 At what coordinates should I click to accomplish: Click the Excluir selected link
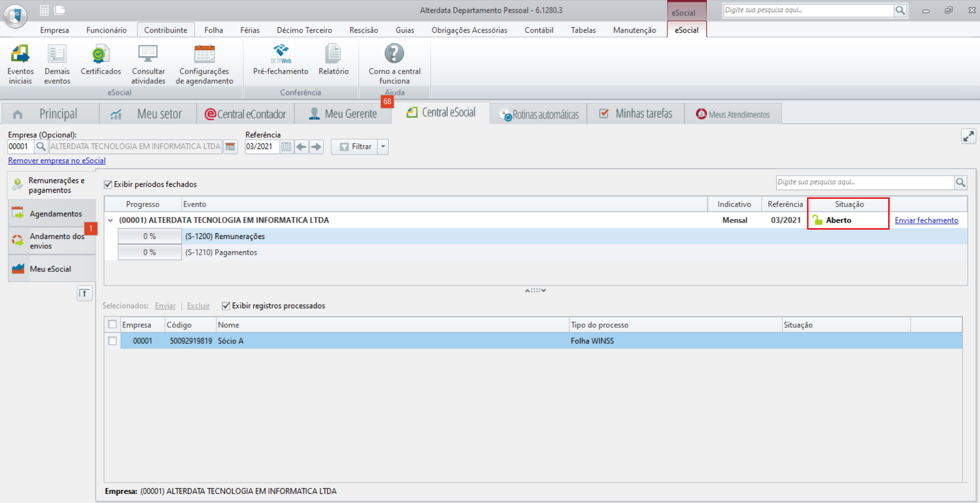(198, 306)
